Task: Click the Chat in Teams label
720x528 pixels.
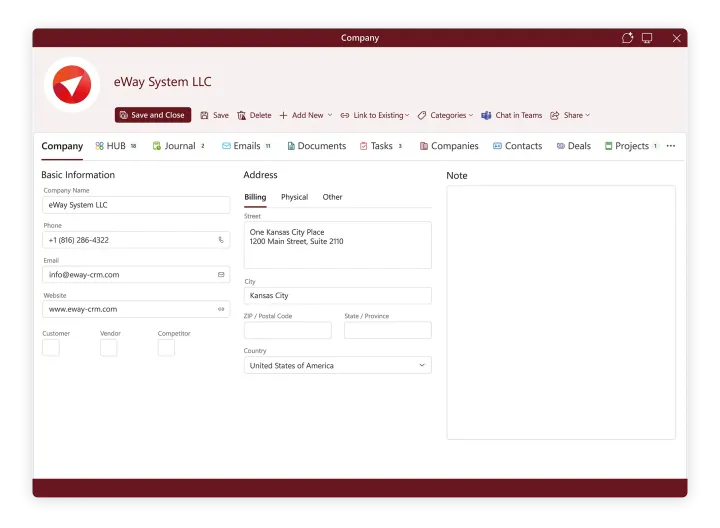Action: coord(518,115)
